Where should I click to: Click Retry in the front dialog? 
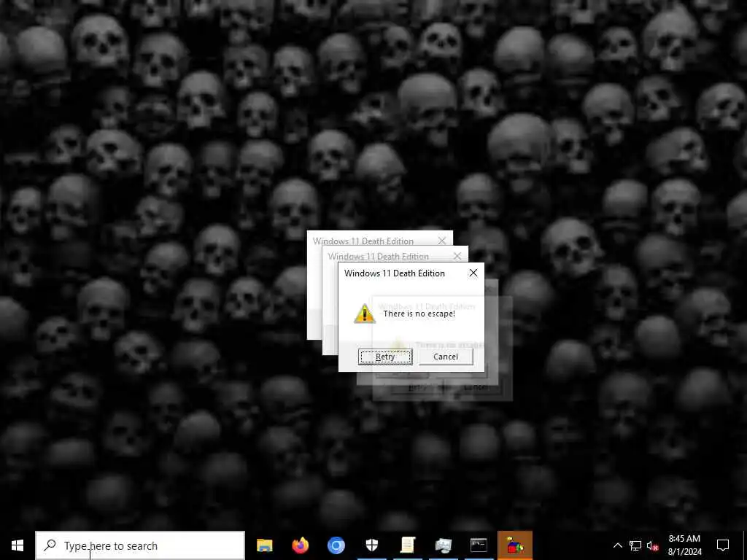[385, 357]
